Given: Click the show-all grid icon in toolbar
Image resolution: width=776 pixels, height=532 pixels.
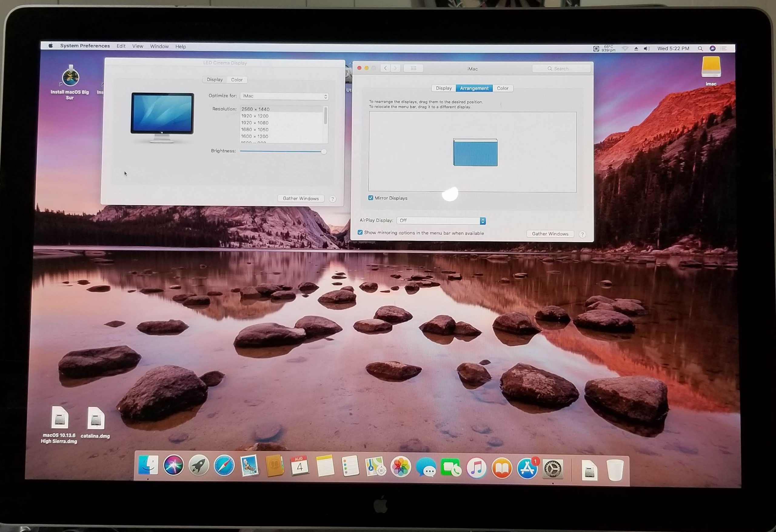Looking at the screenshot, I should [413, 68].
